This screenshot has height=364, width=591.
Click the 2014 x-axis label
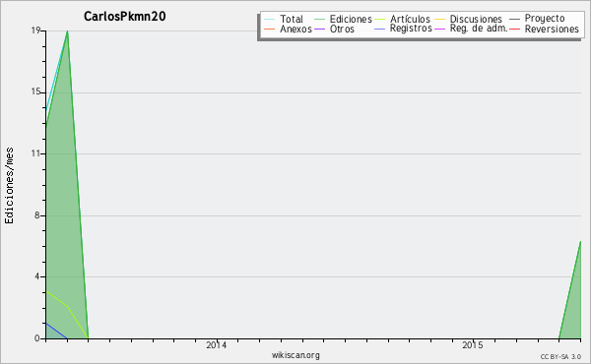point(217,344)
